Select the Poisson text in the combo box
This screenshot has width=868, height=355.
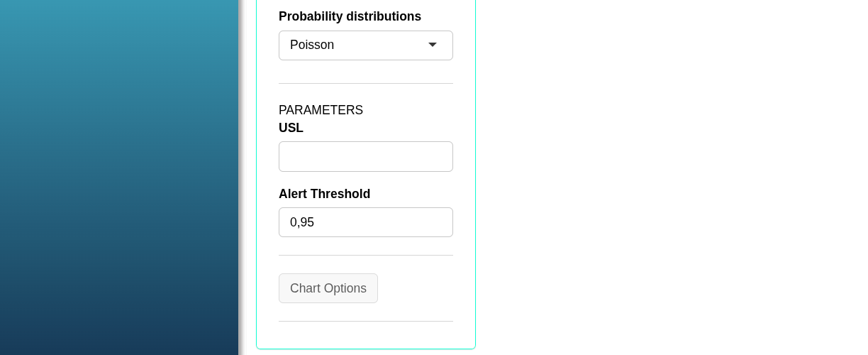pyautogui.click(x=312, y=45)
